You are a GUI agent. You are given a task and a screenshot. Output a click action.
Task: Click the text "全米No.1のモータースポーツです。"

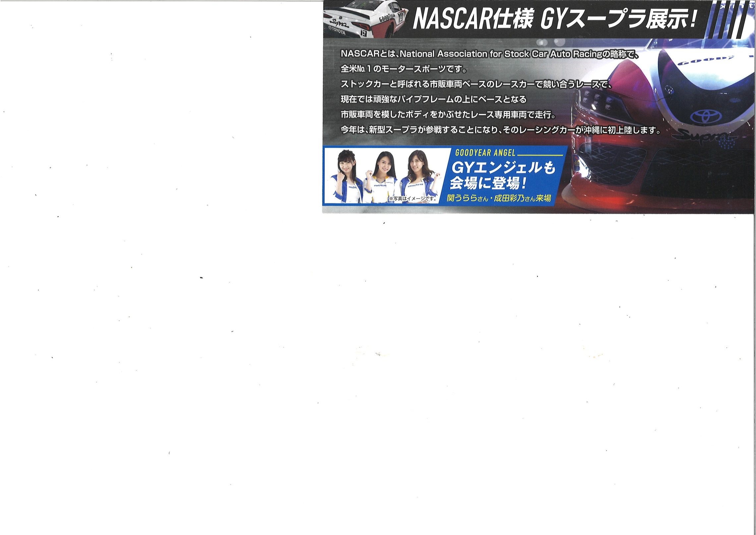[404, 69]
